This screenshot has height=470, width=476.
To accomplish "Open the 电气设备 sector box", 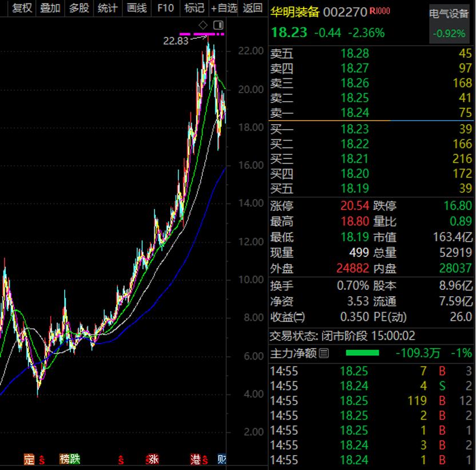I will coord(449,23).
